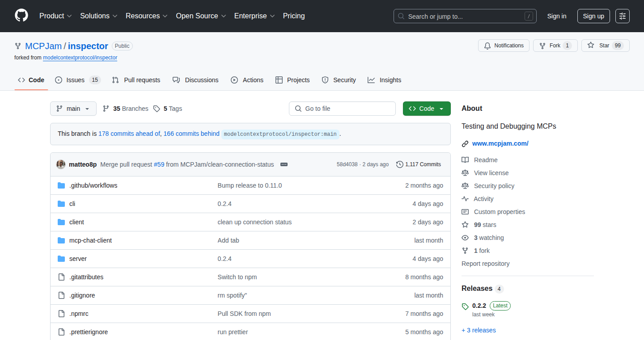Image resolution: width=644 pixels, height=340 pixels.
Task: Open the 'Bump release to 0.11.0' commit message
Action: (x=250, y=185)
